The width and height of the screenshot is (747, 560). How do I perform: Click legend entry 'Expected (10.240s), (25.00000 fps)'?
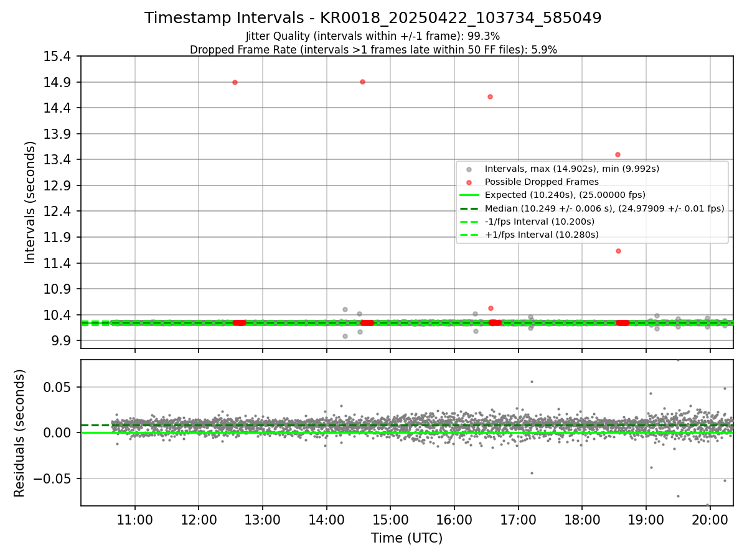[565, 195]
